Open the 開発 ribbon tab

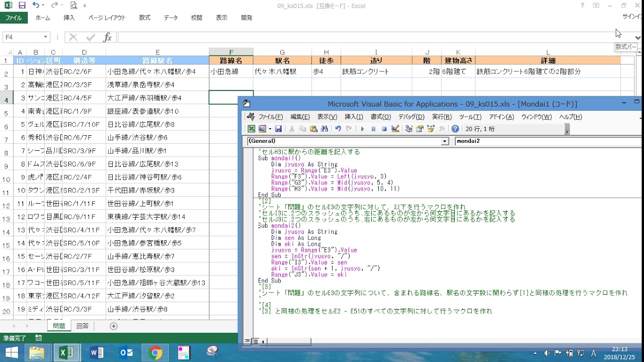[247, 18]
